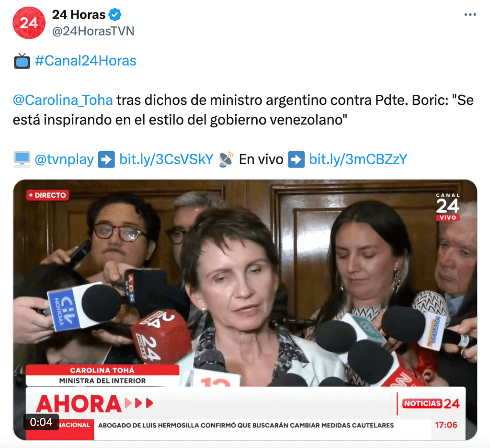
Task: Click the arrow emoji before bit.ly/3CsVSkY
Action: tap(106, 159)
